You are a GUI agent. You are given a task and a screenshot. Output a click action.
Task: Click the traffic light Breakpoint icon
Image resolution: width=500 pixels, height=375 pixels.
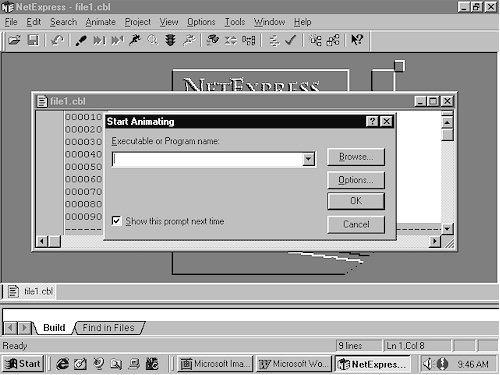tap(171, 40)
